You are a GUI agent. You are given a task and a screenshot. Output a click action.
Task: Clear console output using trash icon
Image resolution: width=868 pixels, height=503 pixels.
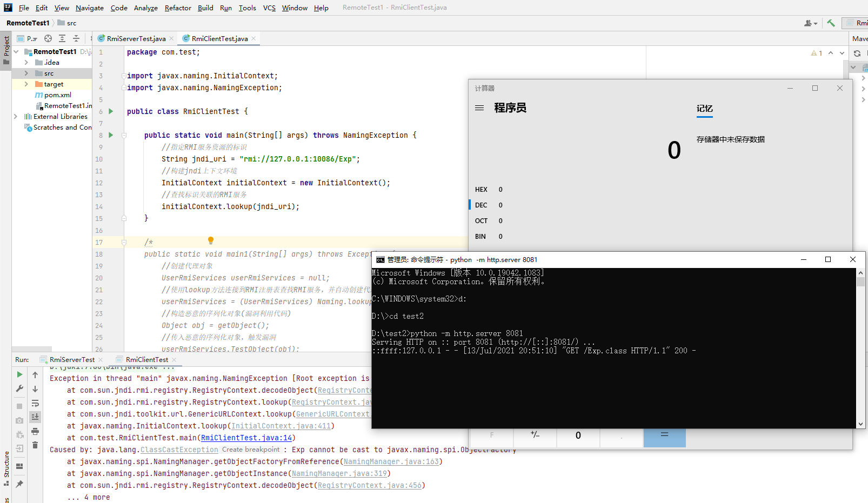35,445
